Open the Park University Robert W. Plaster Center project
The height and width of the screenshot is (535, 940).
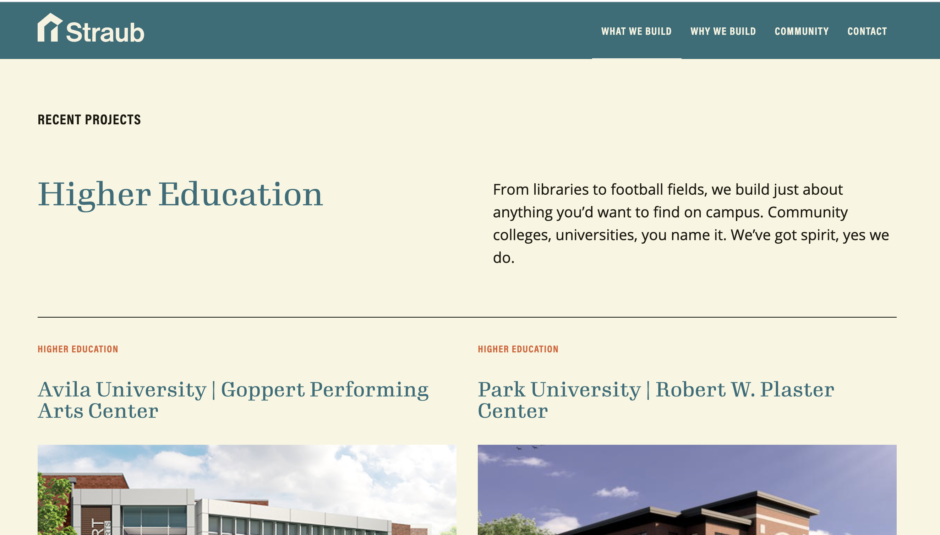click(656, 399)
